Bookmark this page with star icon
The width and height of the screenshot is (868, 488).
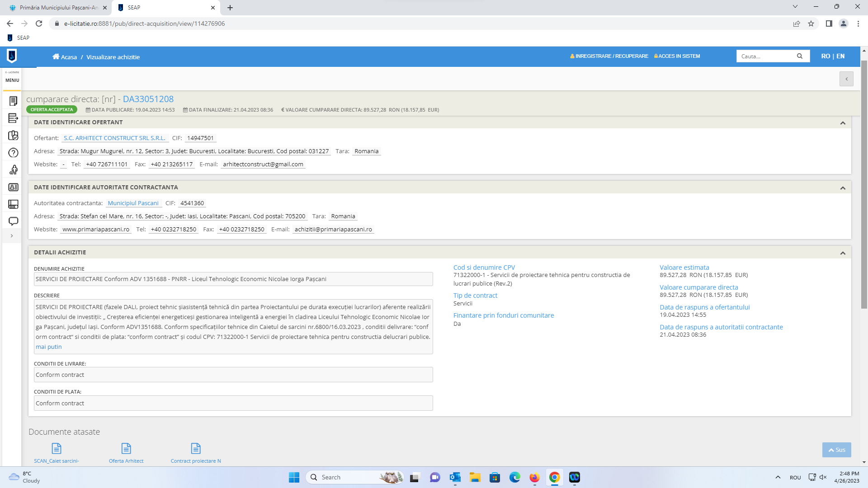tap(811, 23)
